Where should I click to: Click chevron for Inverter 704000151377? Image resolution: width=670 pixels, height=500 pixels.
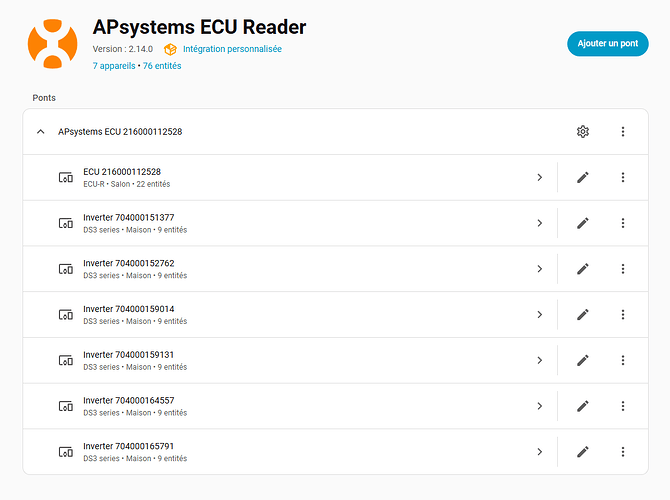pyautogui.click(x=539, y=223)
